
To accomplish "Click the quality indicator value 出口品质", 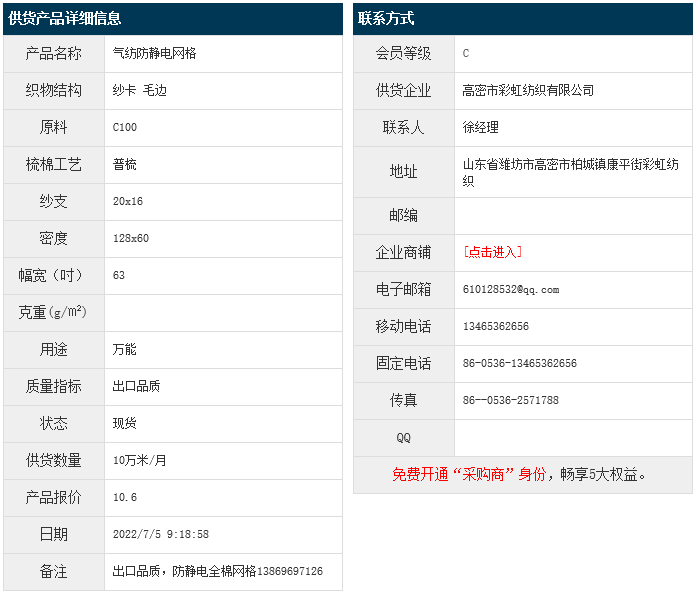I will 136,386.
